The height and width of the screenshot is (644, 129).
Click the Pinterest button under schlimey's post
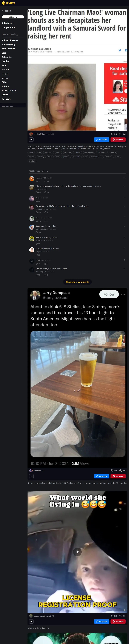point(118,476)
